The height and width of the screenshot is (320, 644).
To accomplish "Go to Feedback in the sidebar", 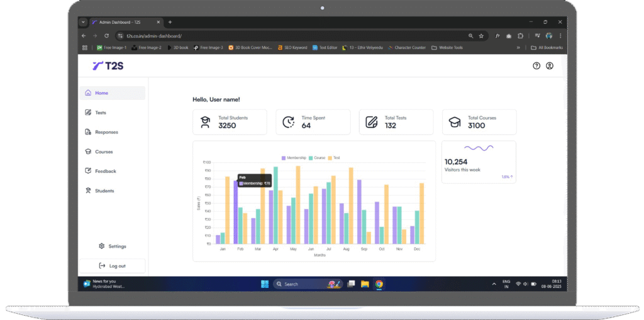I will click(105, 171).
